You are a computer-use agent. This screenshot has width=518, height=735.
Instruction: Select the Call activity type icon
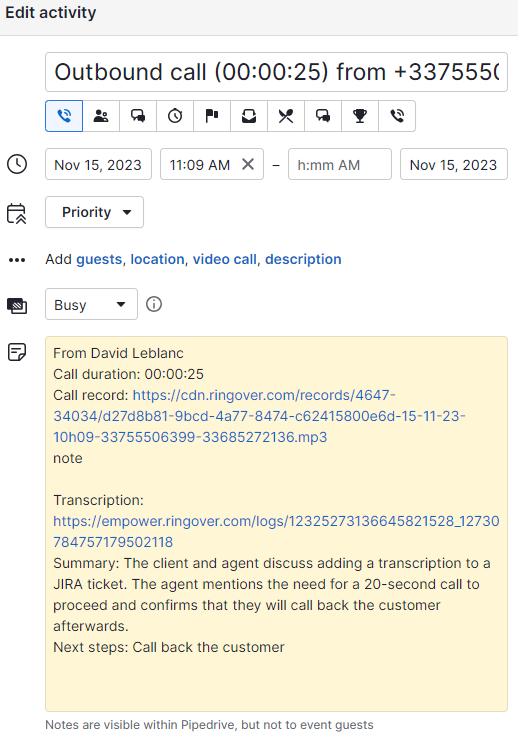64,116
